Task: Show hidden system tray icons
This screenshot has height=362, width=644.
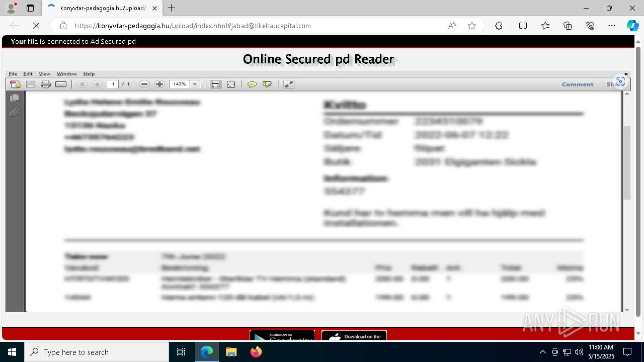Action: [x=542, y=352]
